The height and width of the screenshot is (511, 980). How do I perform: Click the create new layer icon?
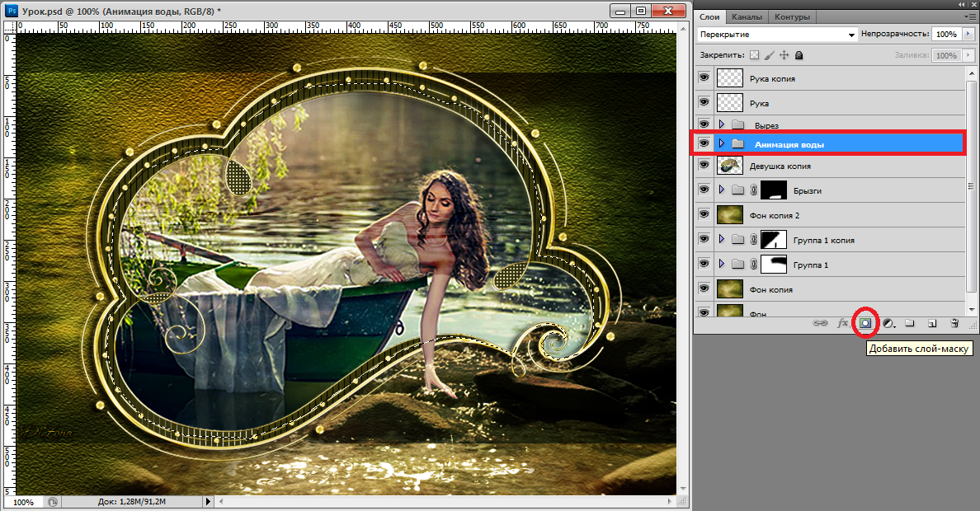tap(932, 323)
